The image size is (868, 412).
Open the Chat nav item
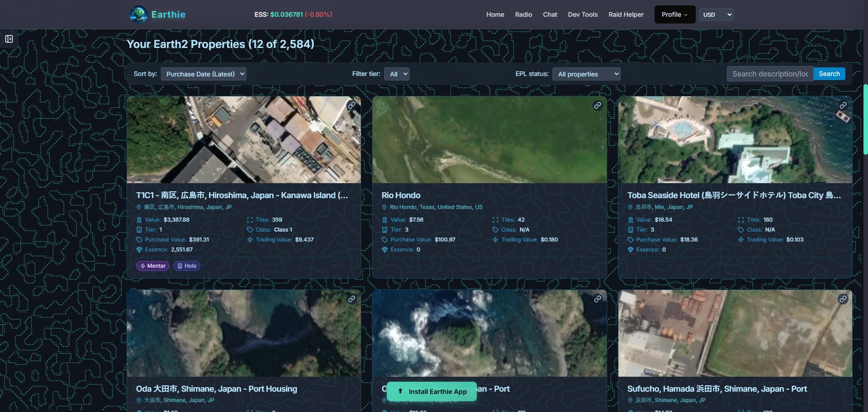pyautogui.click(x=550, y=14)
